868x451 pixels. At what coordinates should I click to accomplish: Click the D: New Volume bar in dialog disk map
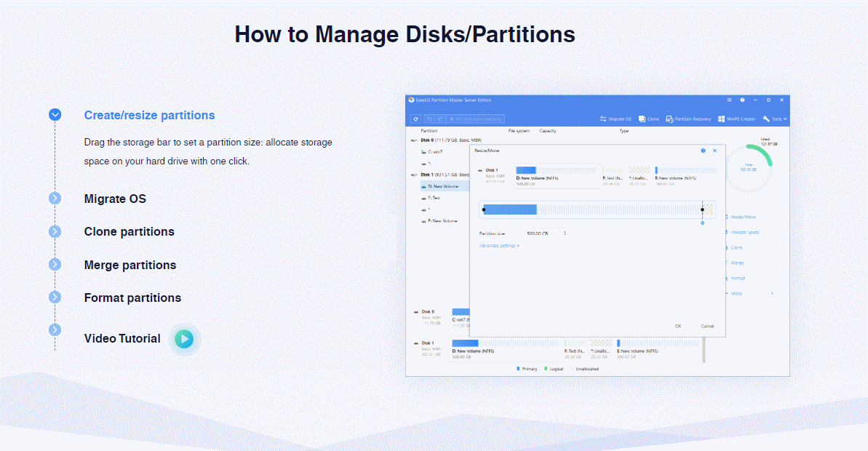(x=557, y=170)
